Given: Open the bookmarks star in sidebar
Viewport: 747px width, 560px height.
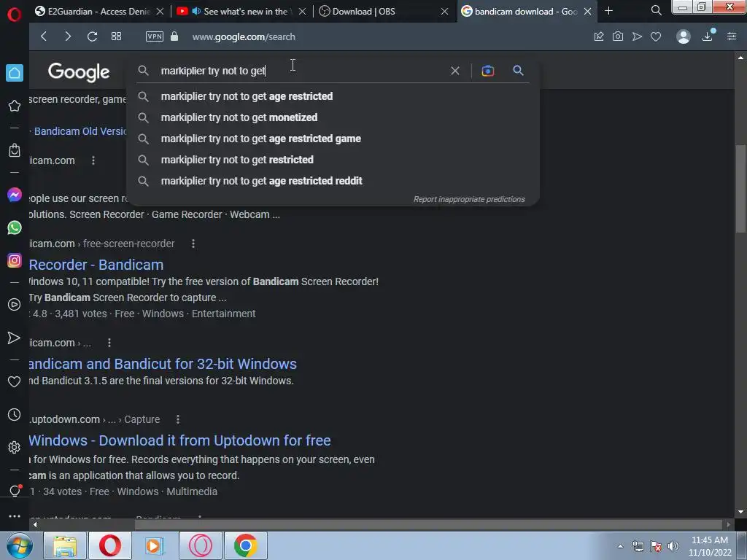Looking at the screenshot, I should click(15, 106).
